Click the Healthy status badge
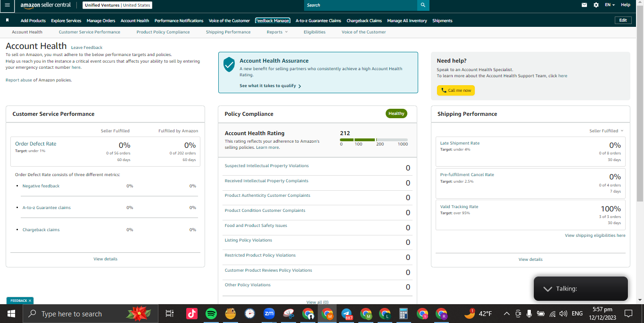The image size is (644, 323). [396, 113]
